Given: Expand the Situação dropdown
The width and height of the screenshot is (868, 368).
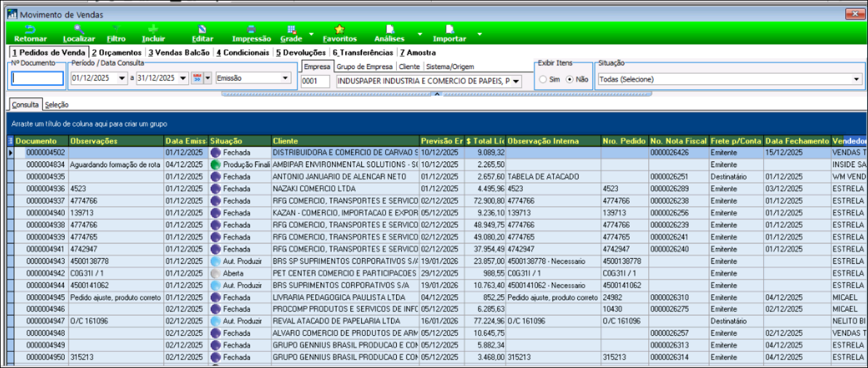Looking at the screenshot, I should click(857, 79).
